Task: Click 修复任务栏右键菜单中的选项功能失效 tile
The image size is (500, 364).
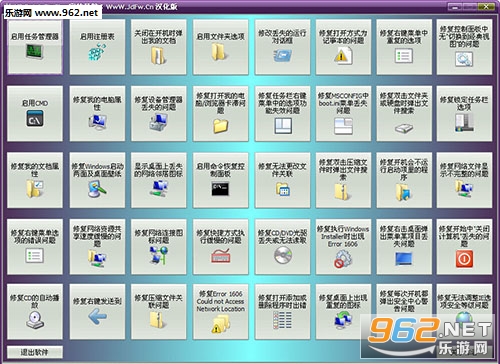Action: [282, 114]
